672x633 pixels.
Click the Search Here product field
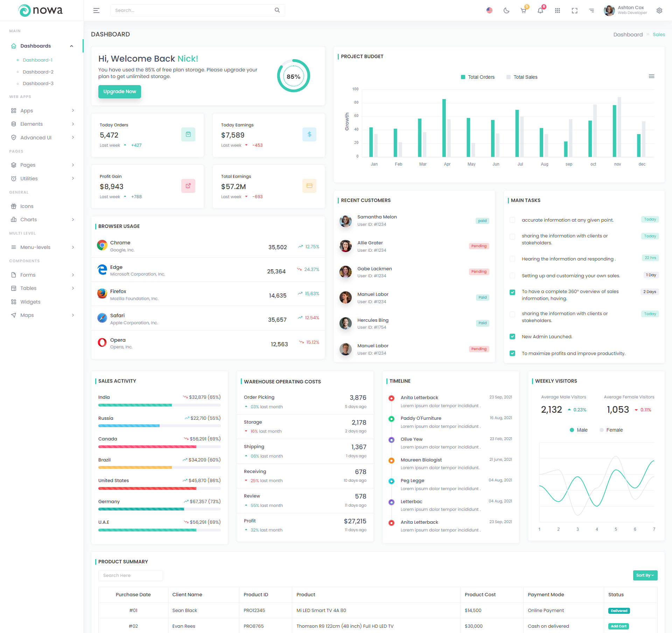pos(131,575)
